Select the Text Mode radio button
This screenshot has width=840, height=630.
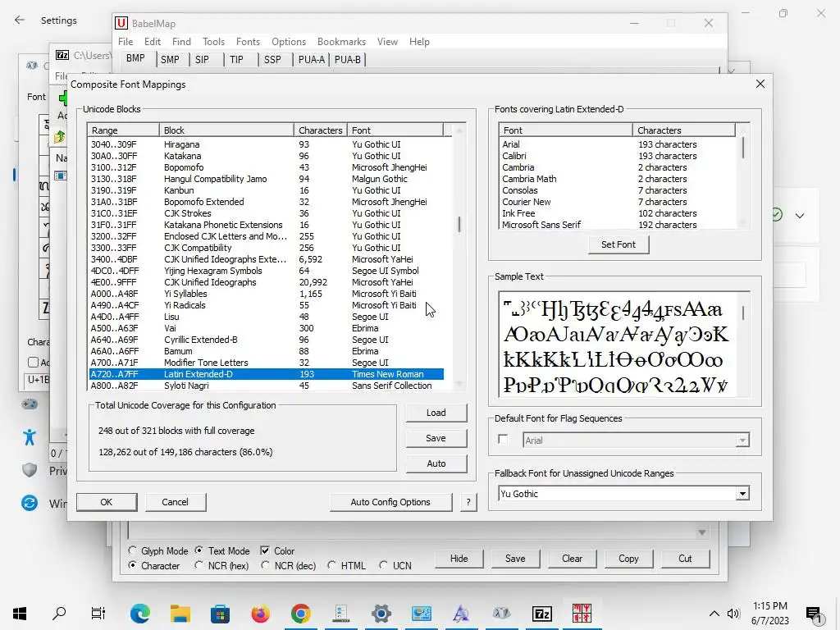tap(199, 550)
